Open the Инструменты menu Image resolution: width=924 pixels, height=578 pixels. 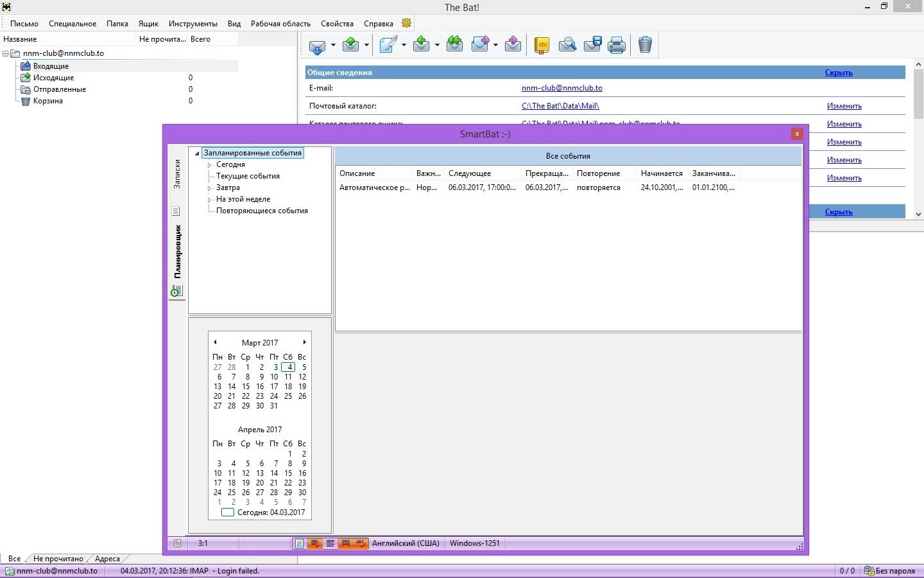(193, 24)
